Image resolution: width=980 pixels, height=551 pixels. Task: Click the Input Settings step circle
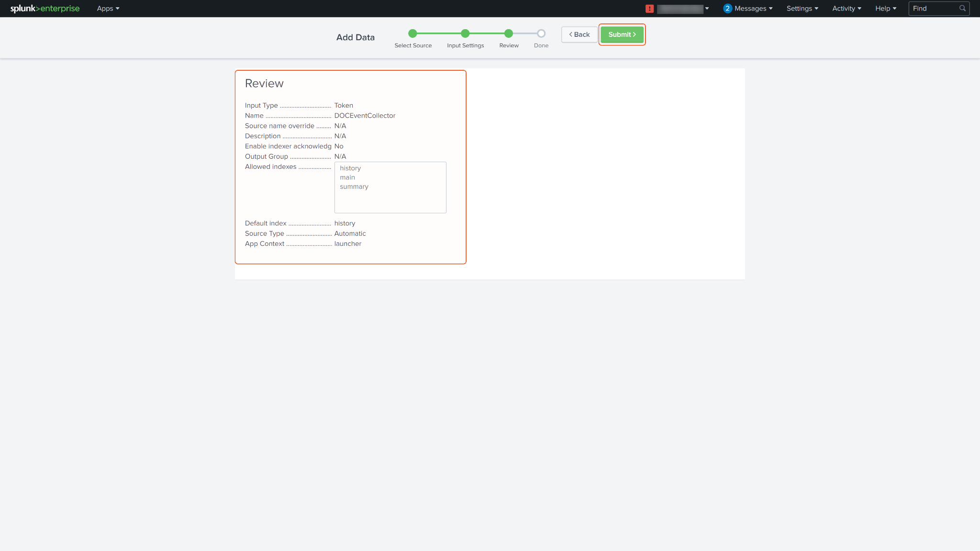(465, 33)
